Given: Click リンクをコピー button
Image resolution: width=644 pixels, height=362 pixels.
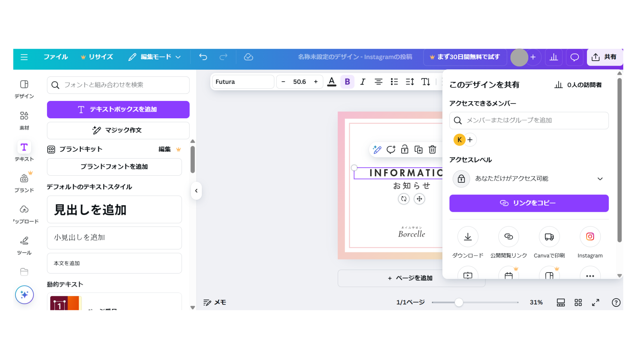Looking at the screenshot, I should pos(529,203).
